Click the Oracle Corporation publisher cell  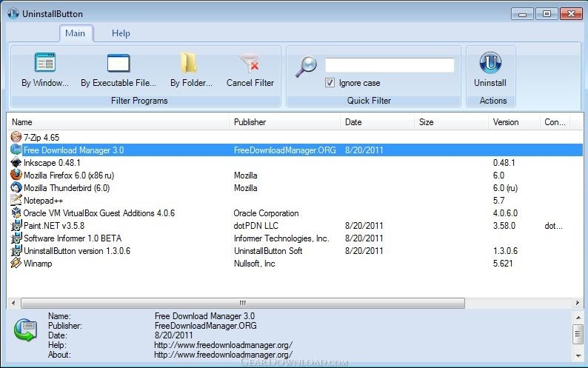point(267,213)
